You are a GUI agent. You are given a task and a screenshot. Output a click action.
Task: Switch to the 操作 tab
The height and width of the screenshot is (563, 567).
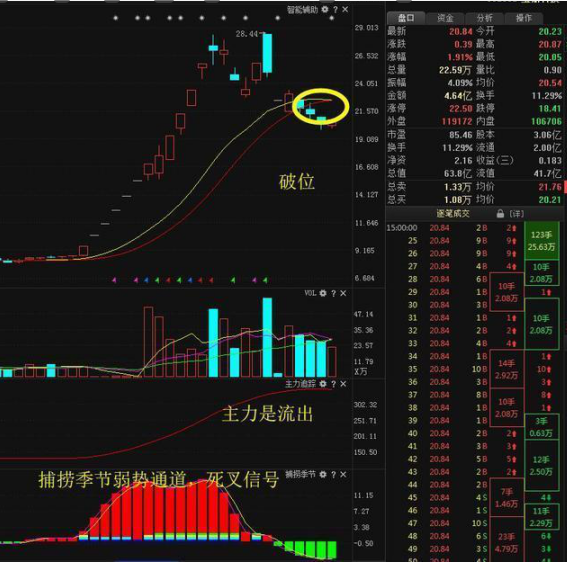[523, 18]
